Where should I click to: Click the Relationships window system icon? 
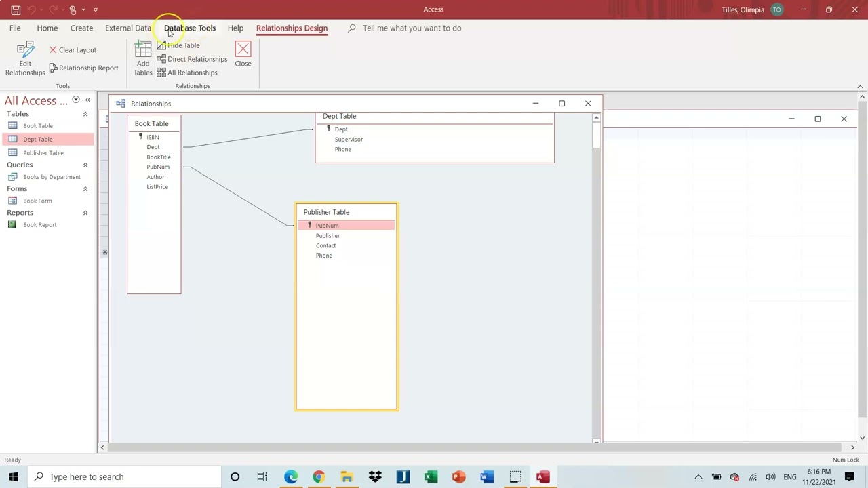[121, 104]
